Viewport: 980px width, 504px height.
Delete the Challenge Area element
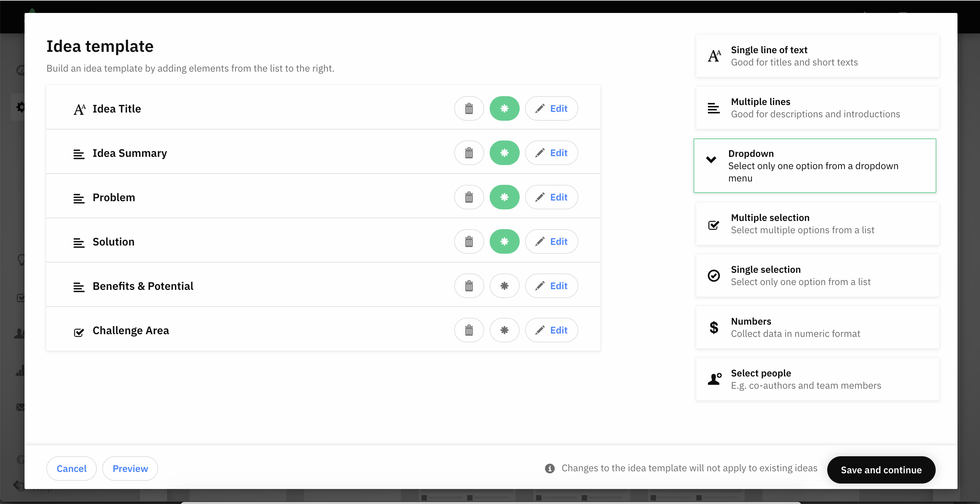click(x=469, y=330)
